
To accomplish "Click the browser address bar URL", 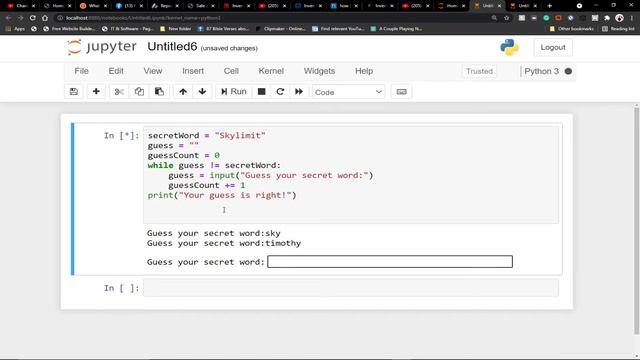I will 143,18.
